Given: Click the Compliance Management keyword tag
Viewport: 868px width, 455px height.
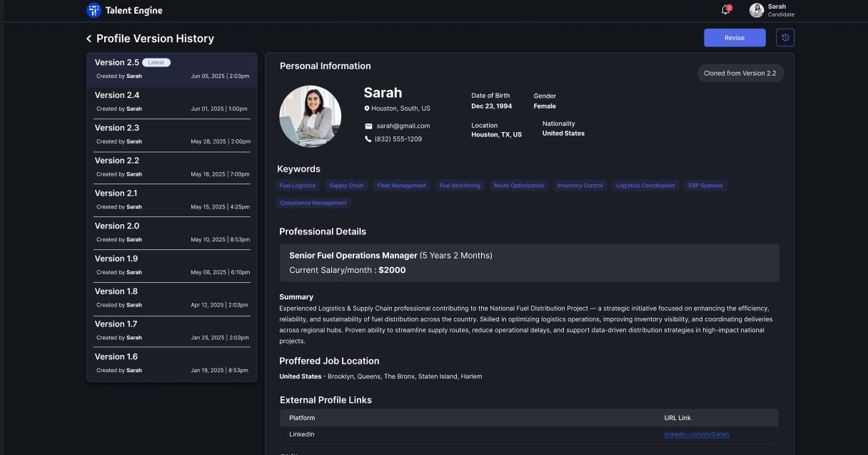Looking at the screenshot, I should (313, 203).
